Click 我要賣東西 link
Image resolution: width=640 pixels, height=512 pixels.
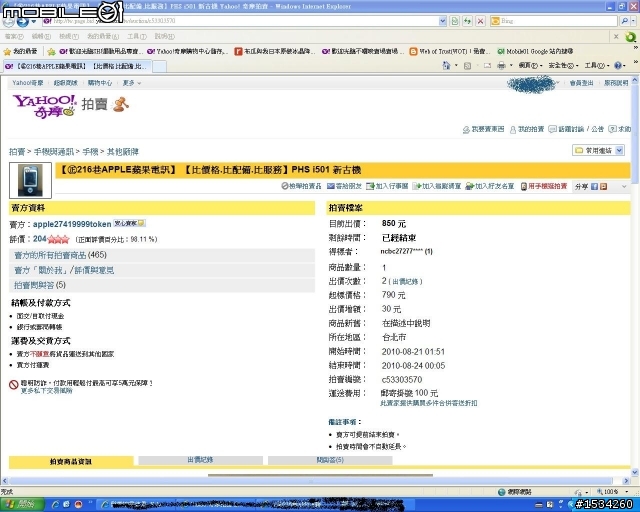point(484,129)
